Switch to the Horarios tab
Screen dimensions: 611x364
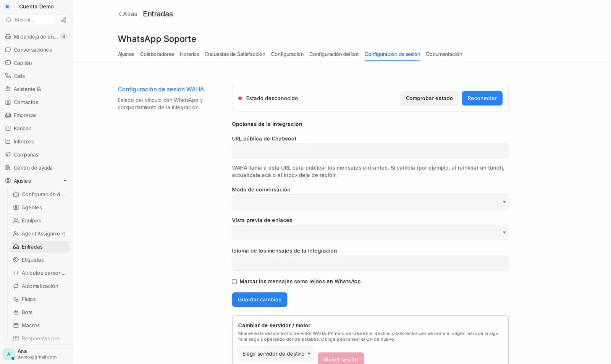pyautogui.click(x=189, y=54)
